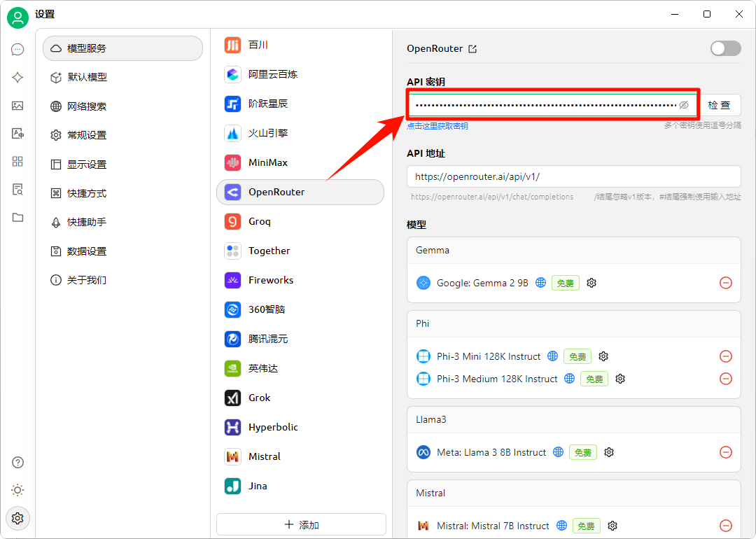Open the 显示设置 settings menu
This screenshot has height=539, width=756.
tap(122, 164)
